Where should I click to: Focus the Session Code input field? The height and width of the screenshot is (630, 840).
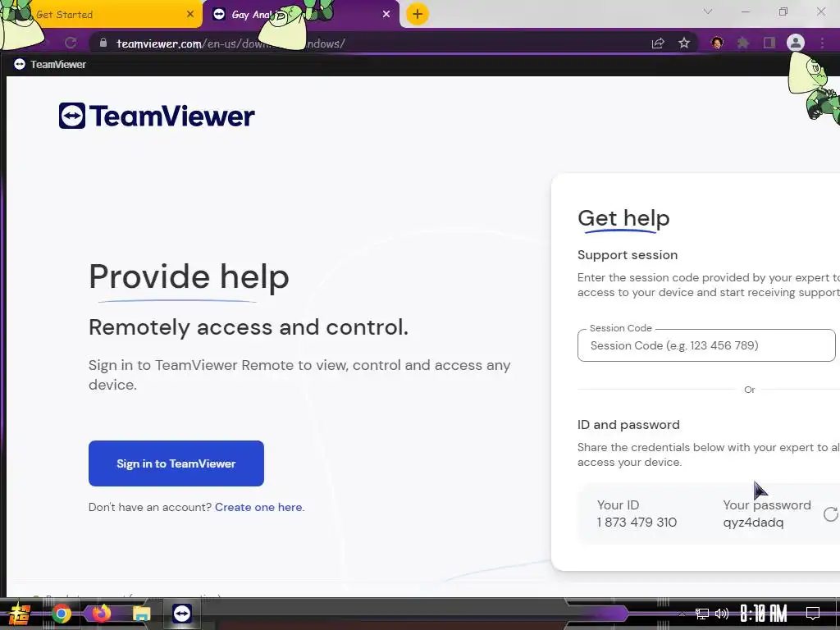(x=706, y=345)
